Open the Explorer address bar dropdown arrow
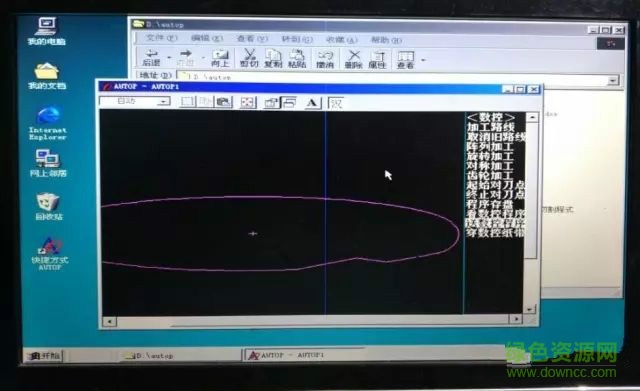Image resolution: width=640 pixels, height=391 pixels. click(613, 80)
